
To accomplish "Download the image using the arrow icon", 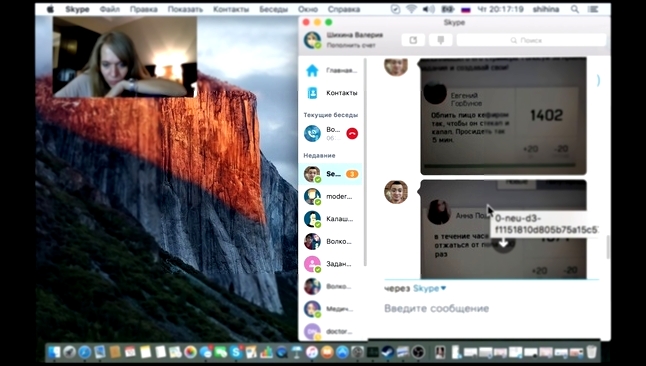I will 503,243.
